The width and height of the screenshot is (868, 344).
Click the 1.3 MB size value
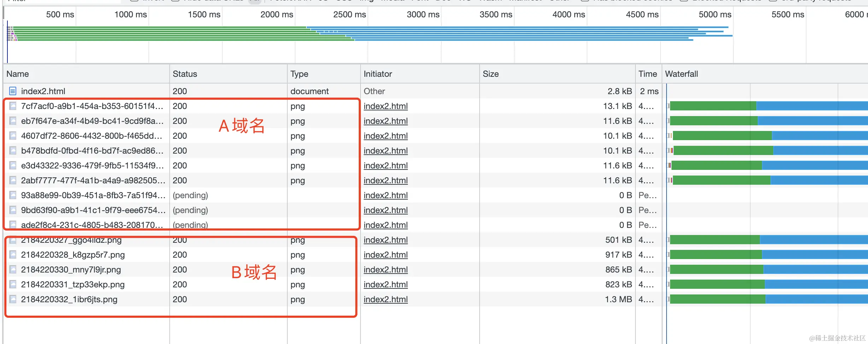click(618, 299)
